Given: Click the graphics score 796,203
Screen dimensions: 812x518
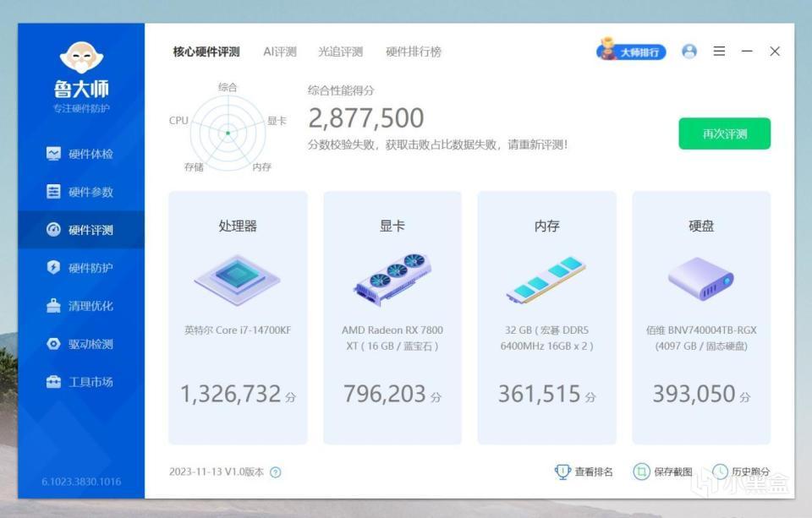Looking at the screenshot, I should tap(385, 394).
